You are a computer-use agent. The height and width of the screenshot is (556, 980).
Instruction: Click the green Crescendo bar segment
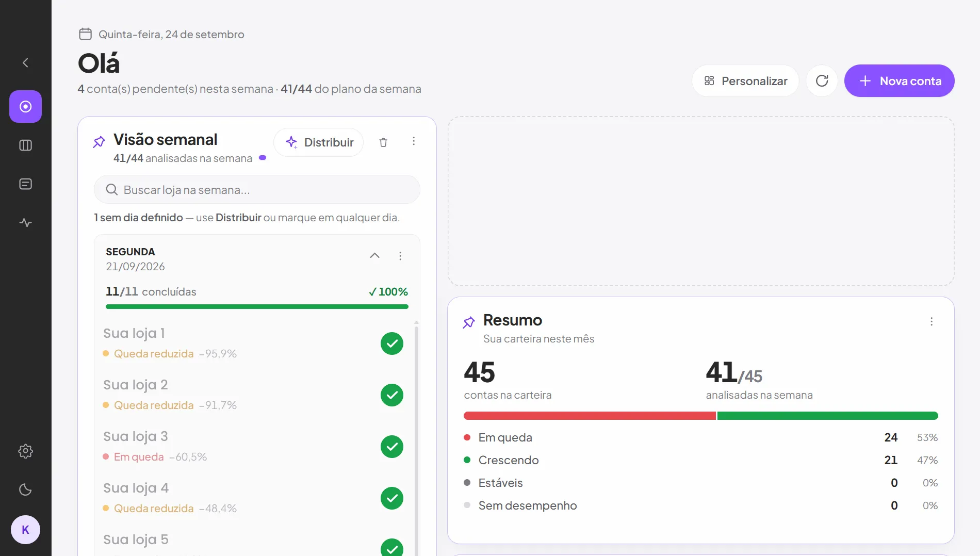(827, 416)
